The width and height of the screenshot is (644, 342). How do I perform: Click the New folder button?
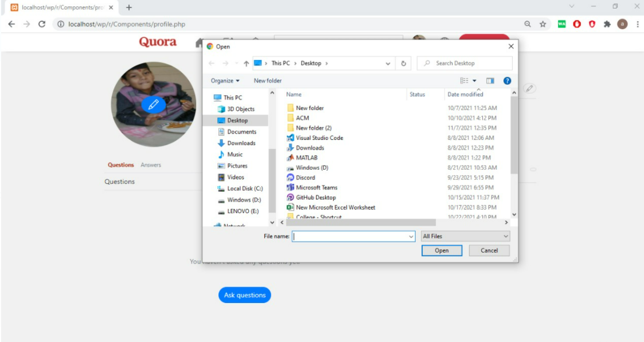(268, 81)
